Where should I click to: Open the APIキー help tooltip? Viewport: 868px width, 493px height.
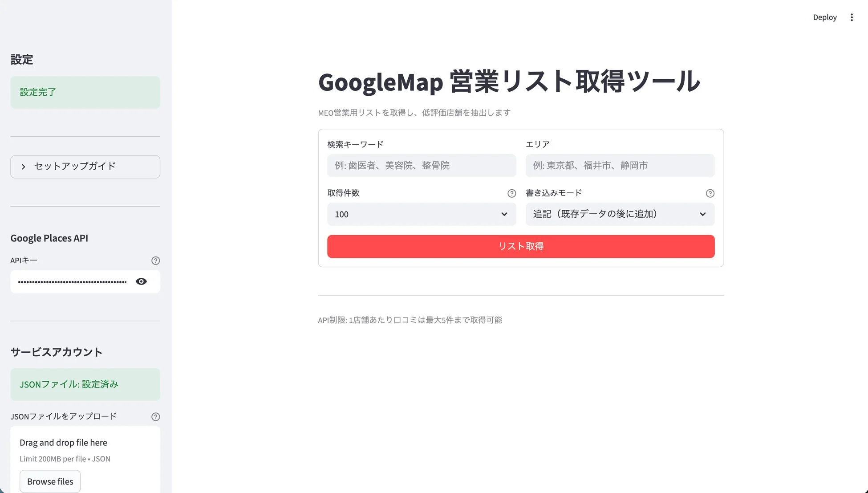(x=155, y=261)
